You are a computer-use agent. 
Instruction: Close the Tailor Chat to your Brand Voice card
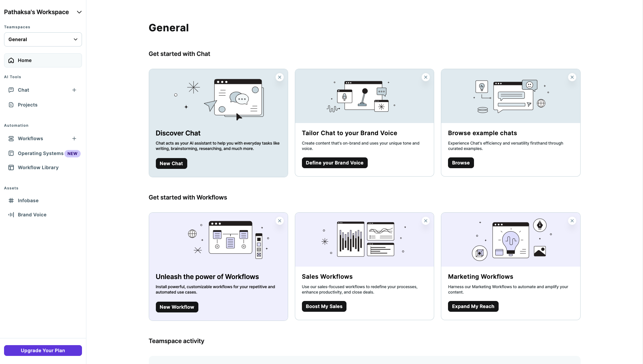pyautogui.click(x=425, y=77)
